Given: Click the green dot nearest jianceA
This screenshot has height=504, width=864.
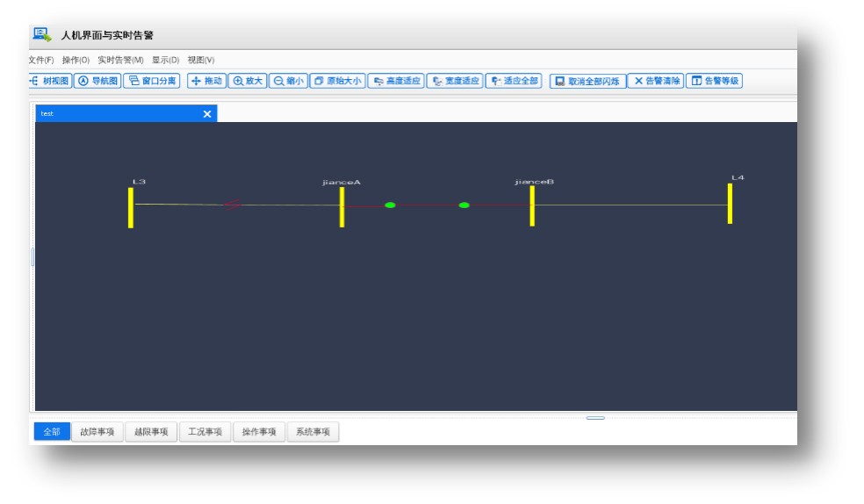Looking at the screenshot, I should click(390, 205).
